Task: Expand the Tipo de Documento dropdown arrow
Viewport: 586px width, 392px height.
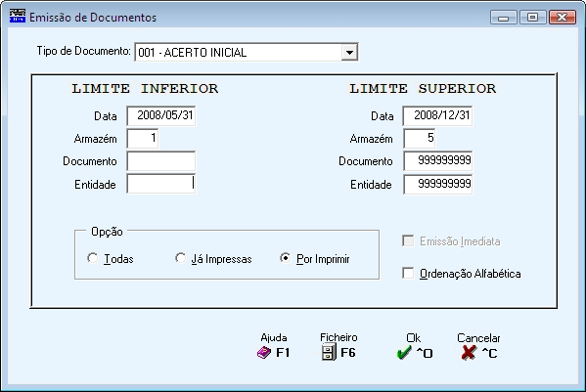Action: [349, 52]
